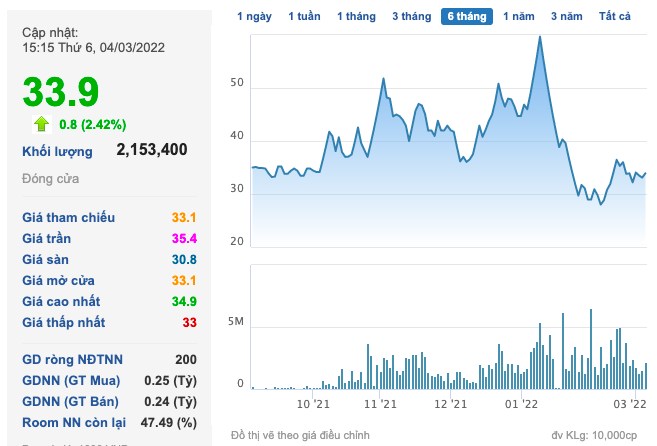Viewport: 657px width, 446px height.
Task: Select the active '6 tháng' tab
Action: pos(467,17)
